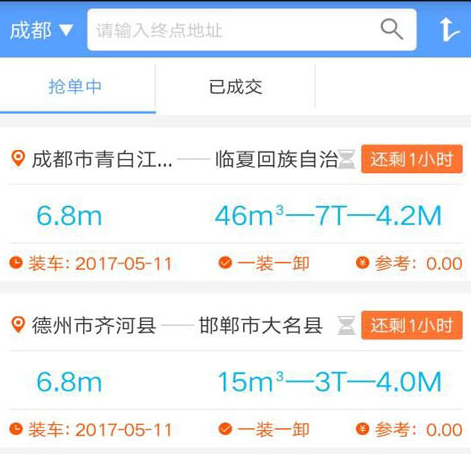Tap yuan coin icon in 德州市齐河县 order
The height and width of the screenshot is (454, 471).
pos(362,429)
